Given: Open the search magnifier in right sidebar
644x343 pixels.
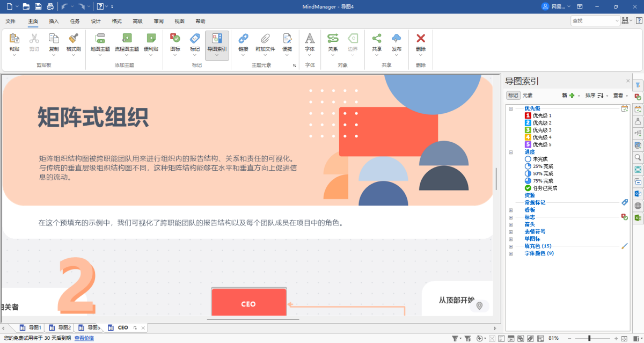Looking at the screenshot, I should [638, 157].
